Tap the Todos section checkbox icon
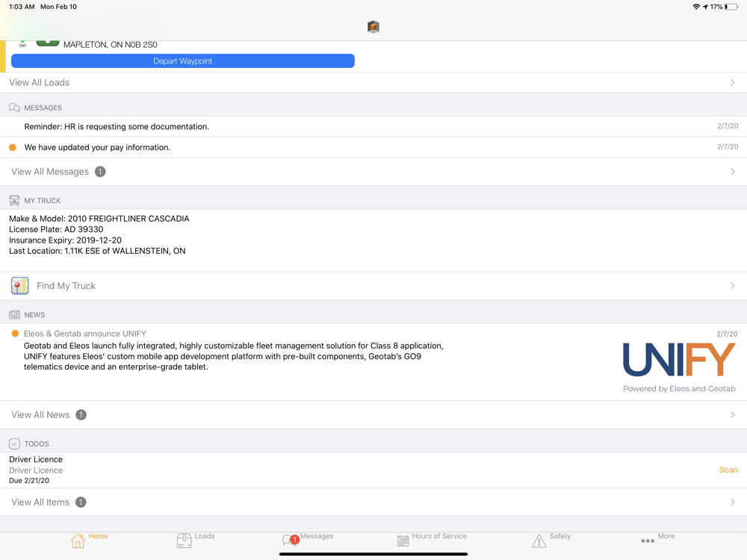The image size is (747, 560). click(x=14, y=444)
